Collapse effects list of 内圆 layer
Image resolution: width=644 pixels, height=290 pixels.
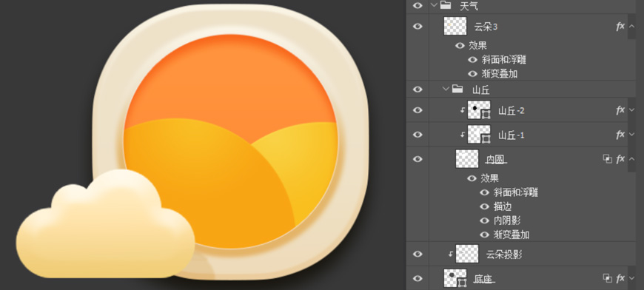coord(631,159)
